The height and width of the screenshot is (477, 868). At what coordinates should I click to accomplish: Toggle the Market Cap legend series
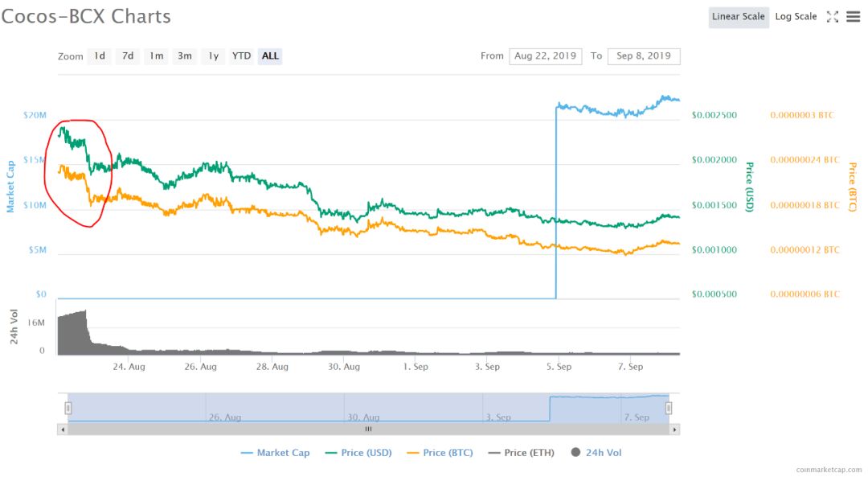coord(275,453)
